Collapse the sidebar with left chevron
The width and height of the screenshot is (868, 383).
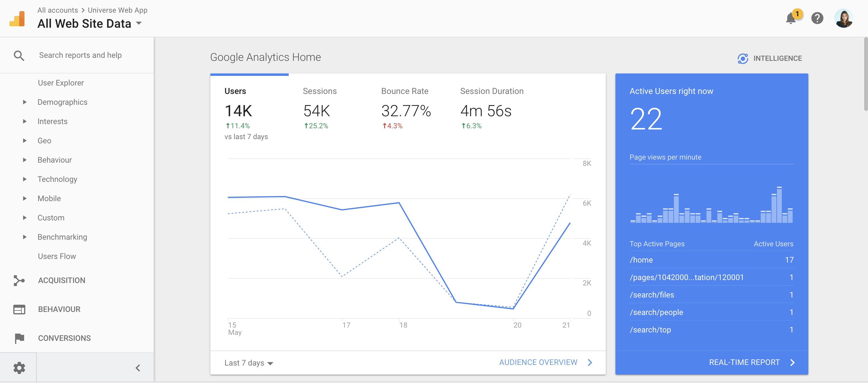(138, 368)
